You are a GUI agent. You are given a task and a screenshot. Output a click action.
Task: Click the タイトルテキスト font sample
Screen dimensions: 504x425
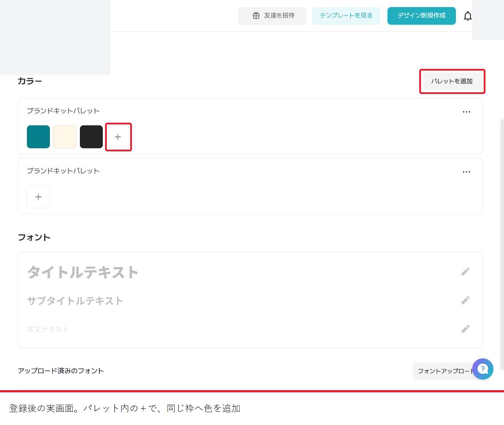83,272
